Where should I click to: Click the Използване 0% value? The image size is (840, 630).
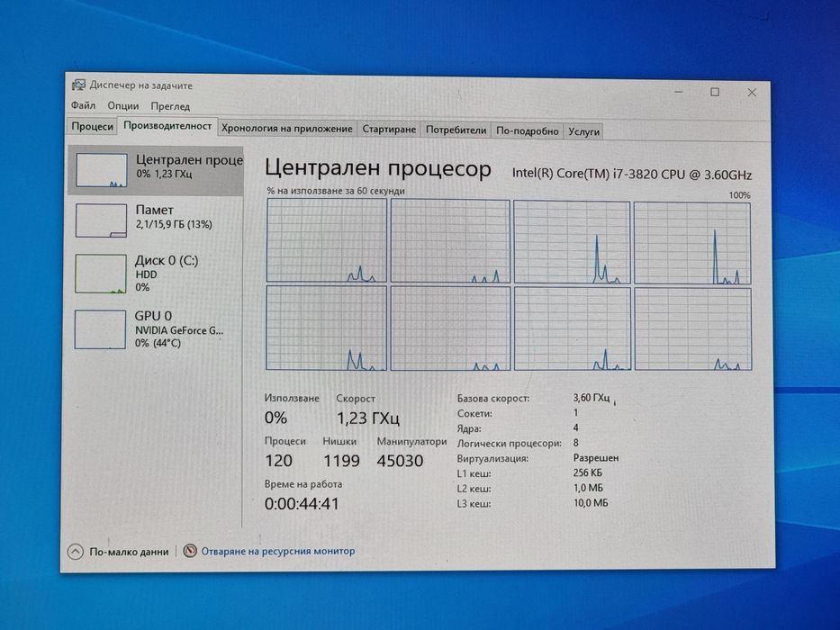[275, 418]
